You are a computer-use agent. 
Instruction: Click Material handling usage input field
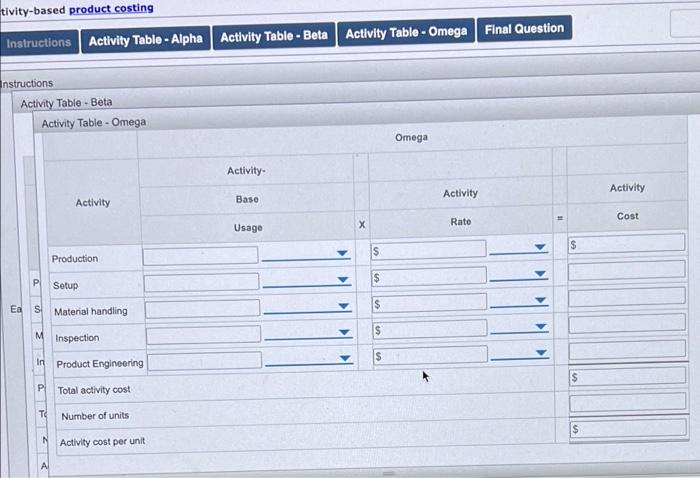pyautogui.click(x=202, y=308)
